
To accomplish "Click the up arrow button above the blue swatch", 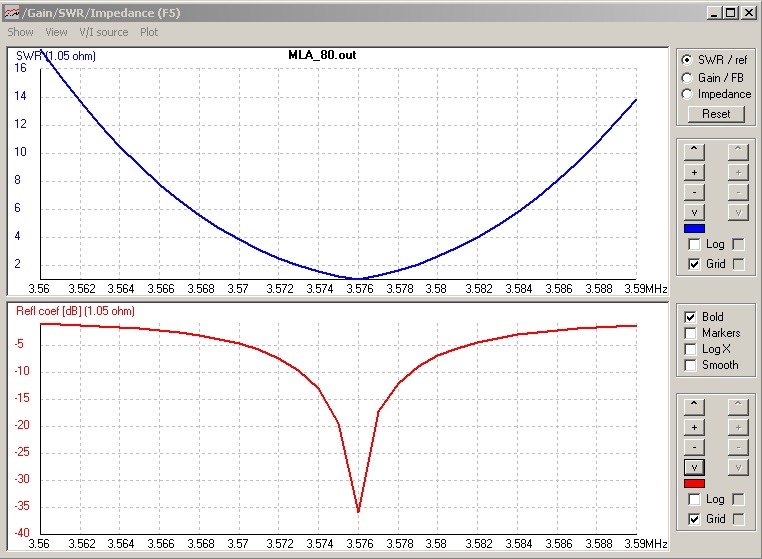I will pos(695,152).
